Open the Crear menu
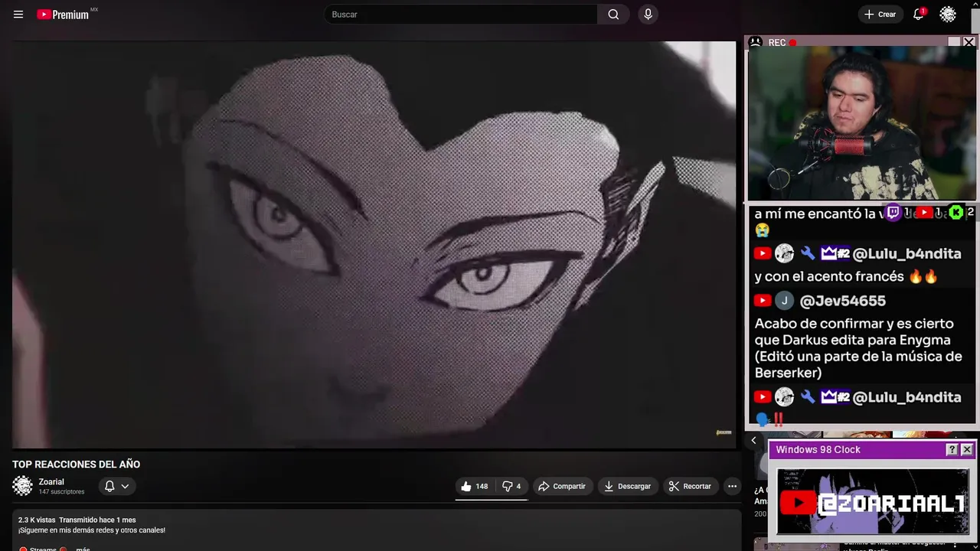Image resolution: width=980 pixels, height=551 pixels. coord(880,15)
